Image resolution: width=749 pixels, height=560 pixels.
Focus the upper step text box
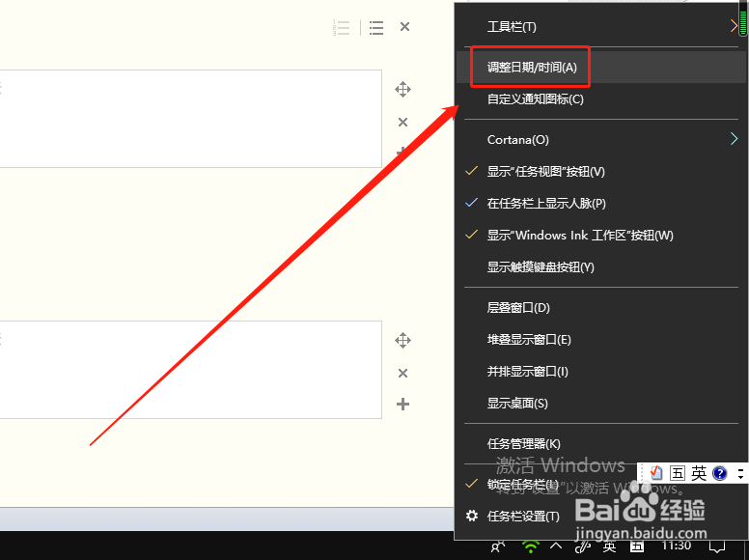pos(190,119)
